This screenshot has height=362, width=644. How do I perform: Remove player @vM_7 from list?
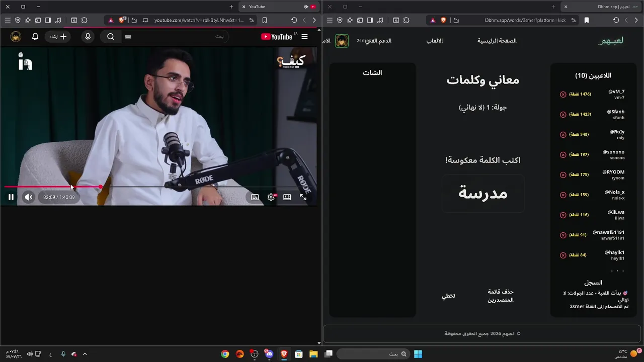[563, 95]
